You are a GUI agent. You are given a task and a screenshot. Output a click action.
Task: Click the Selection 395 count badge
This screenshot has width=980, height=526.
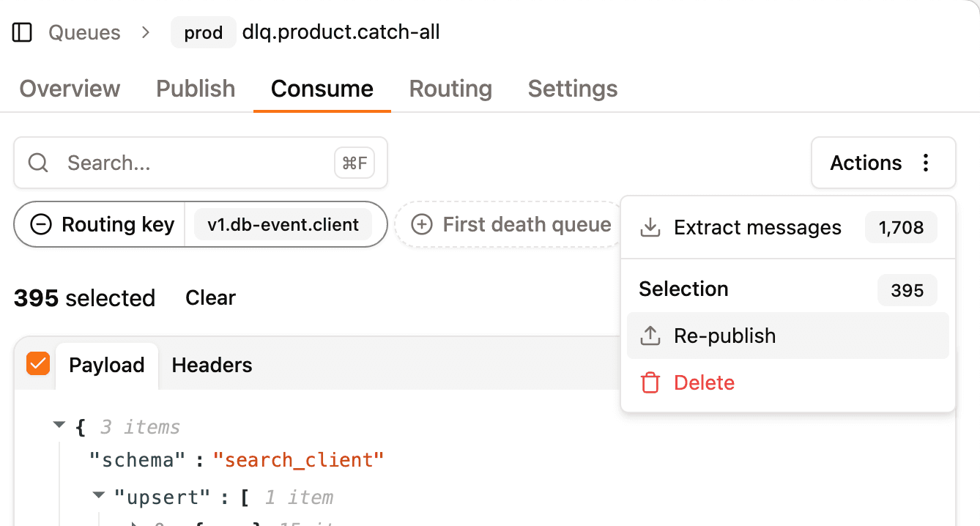[x=907, y=291]
